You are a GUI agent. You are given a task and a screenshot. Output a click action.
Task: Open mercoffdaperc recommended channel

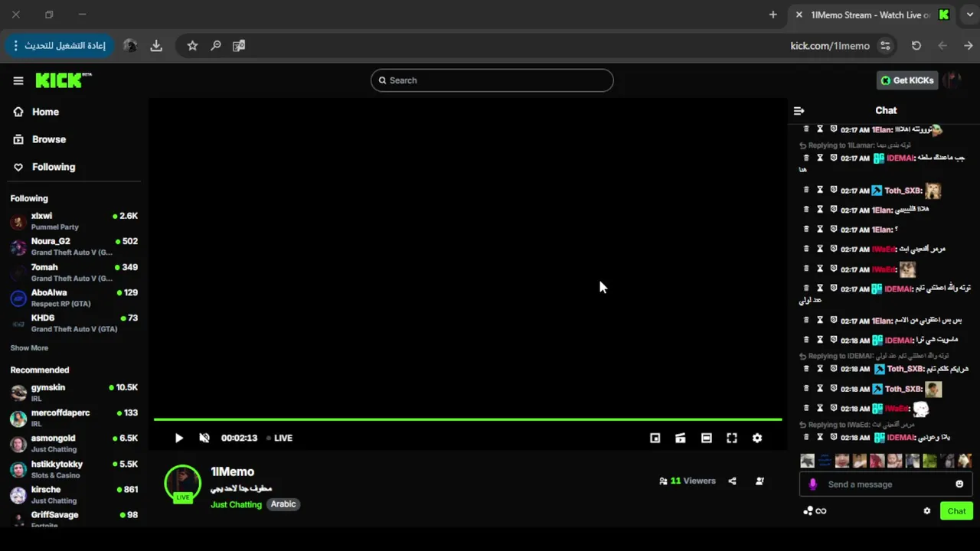point(73,418)
